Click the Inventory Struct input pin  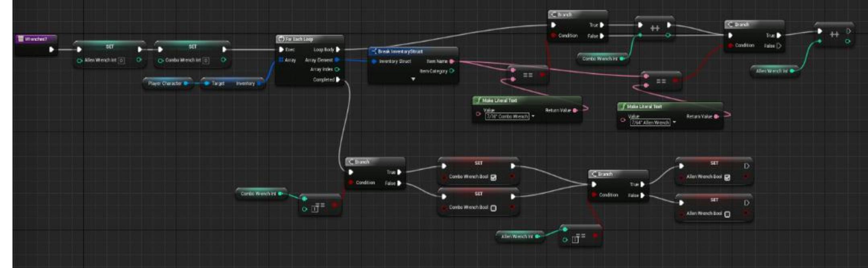pos(374,61)
